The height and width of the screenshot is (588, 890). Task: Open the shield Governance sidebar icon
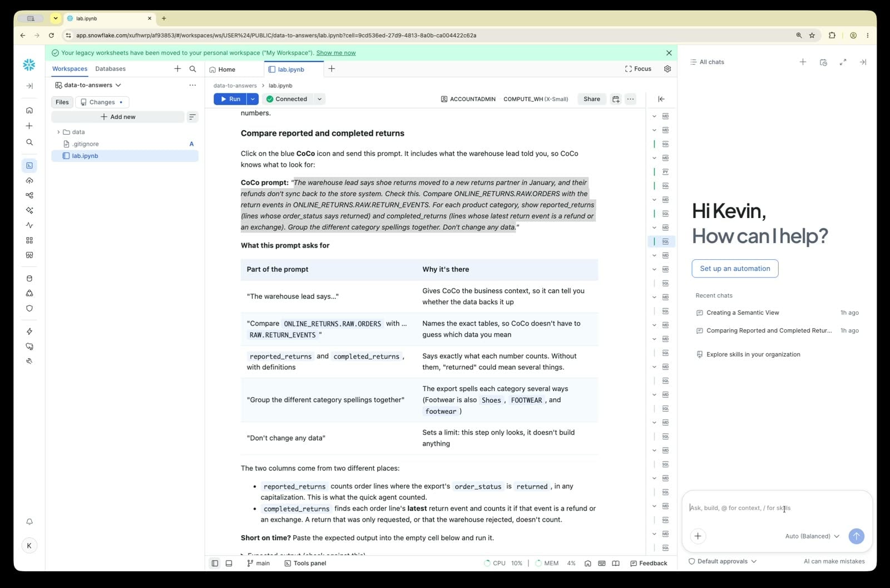click(x=29, y=308)
